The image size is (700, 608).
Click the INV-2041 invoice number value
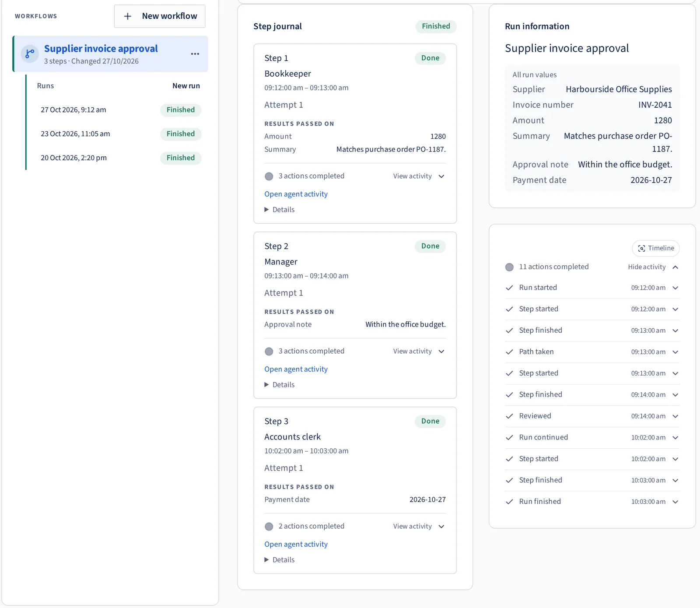(655, 105)
